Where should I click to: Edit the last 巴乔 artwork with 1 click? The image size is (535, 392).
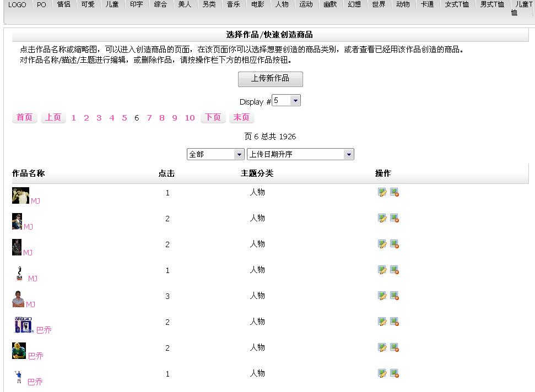click(x=382, y=373)
